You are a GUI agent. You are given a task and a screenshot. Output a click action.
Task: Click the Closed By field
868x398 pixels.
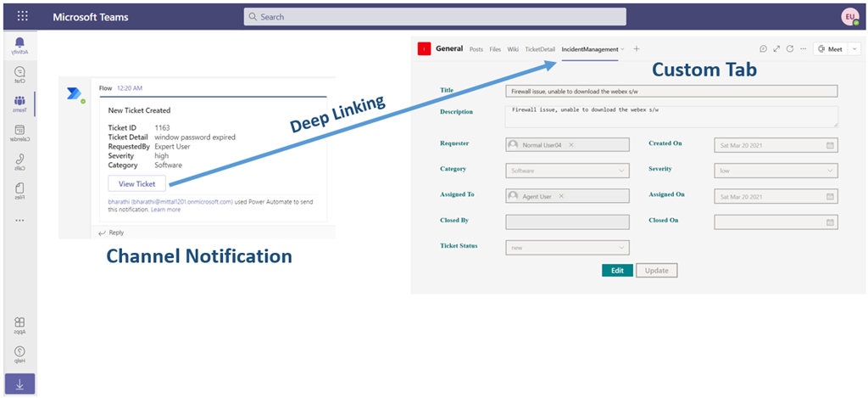[x=567, y=222]
